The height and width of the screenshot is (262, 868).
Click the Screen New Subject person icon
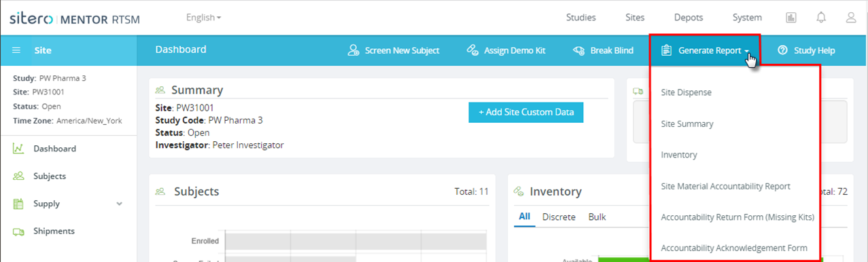pyautogui.click(x=353, y=50)
